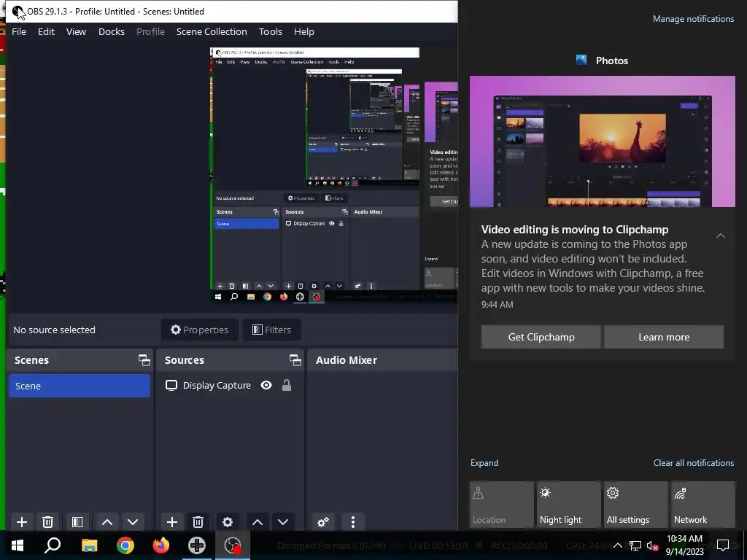Undock the Scenes panel with float icon
Viewport: 747px width, 560px height.
pyautogui.click(x=144, y=360)
